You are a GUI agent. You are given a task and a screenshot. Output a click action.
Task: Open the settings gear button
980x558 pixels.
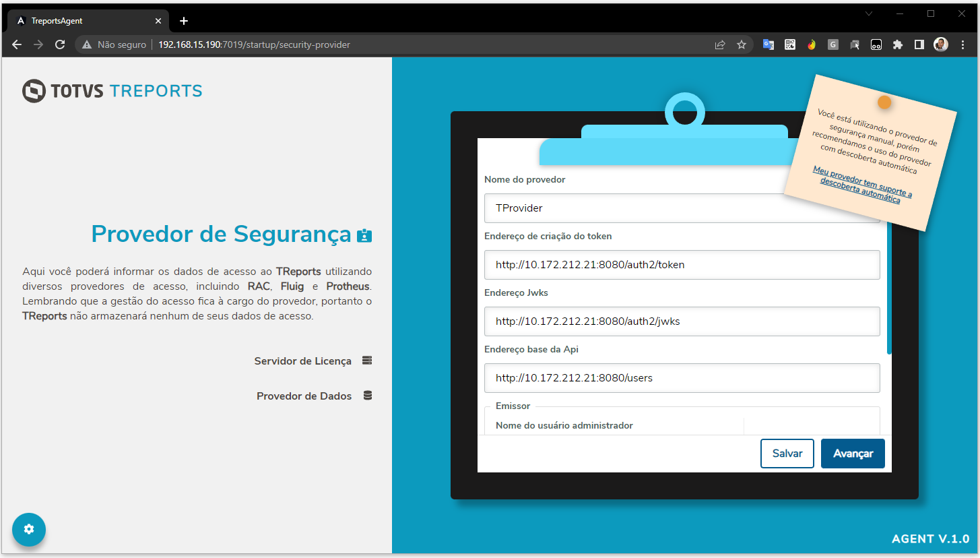click(x=29, y=529)
